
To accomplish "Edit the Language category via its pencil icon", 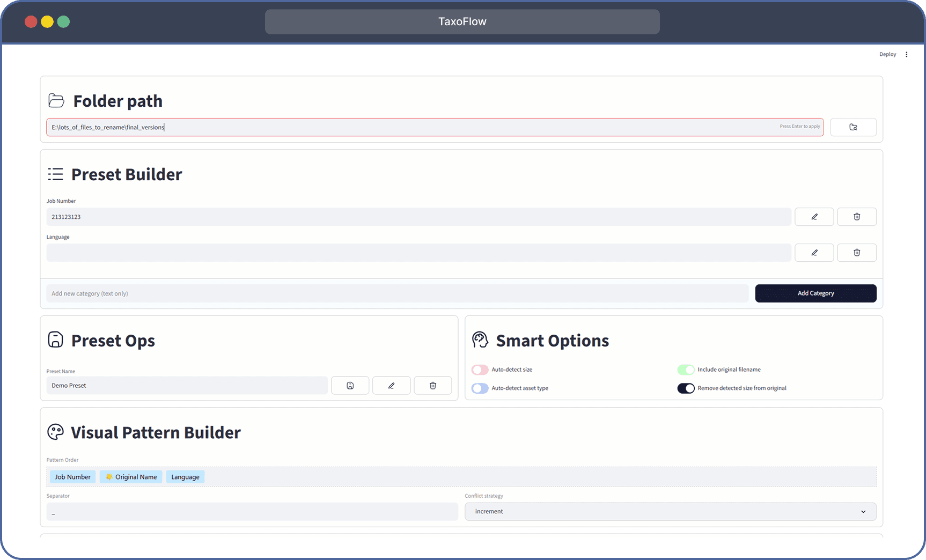I will [814, 252].
